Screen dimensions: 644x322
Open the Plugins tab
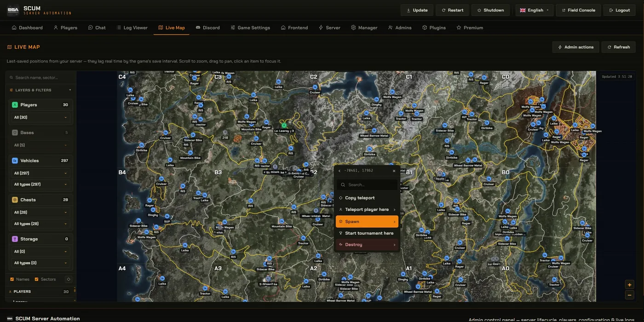point(434,28)
